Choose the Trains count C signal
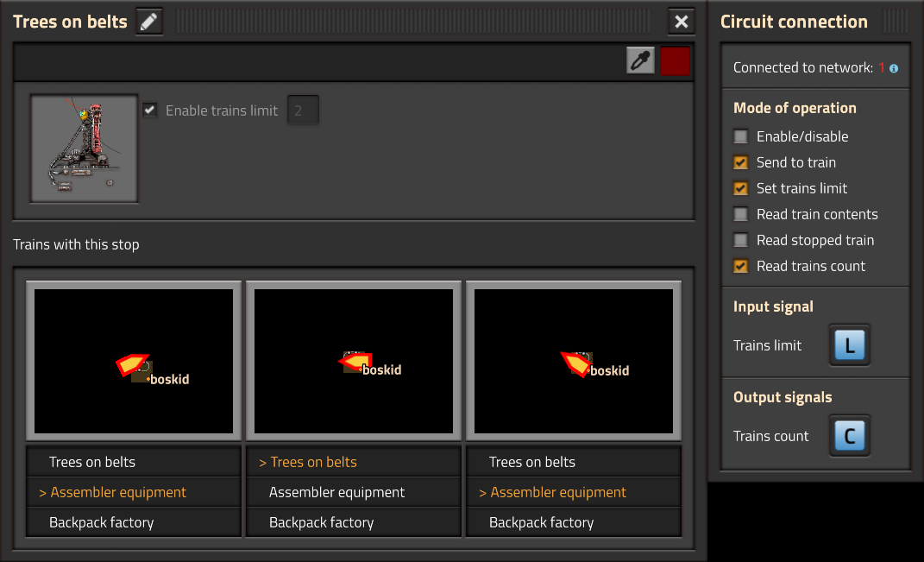 point(849,436)
